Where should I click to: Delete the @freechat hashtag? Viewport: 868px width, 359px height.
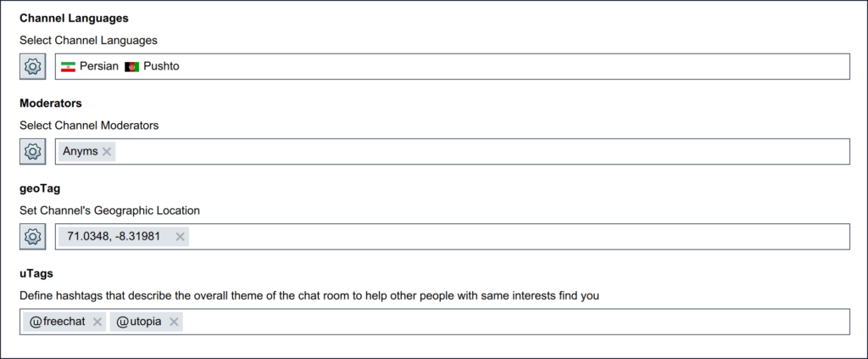97,322
